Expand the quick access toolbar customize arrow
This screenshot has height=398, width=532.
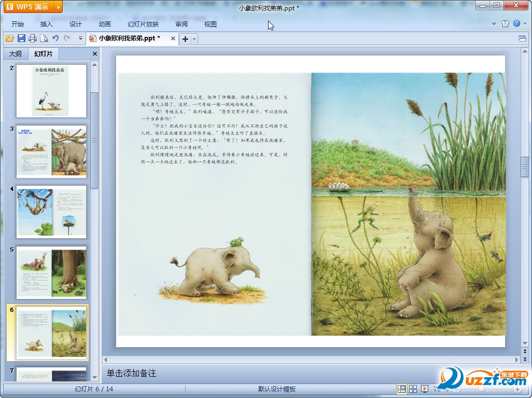[x=80, y=38]
